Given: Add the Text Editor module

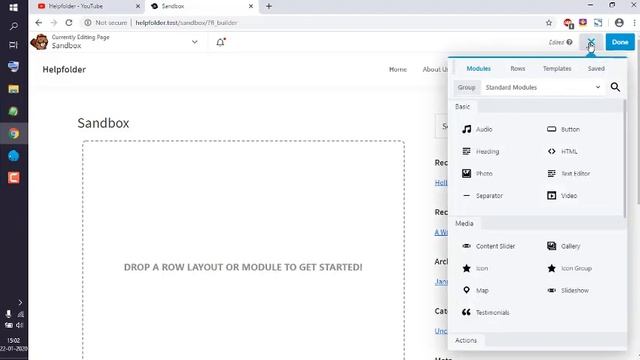Looking at the screenshot, I should tap(568, 173).
